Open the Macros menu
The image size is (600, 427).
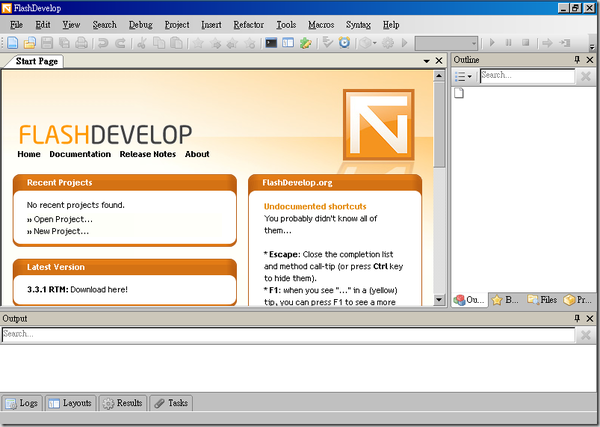click(x=321, y=23)
